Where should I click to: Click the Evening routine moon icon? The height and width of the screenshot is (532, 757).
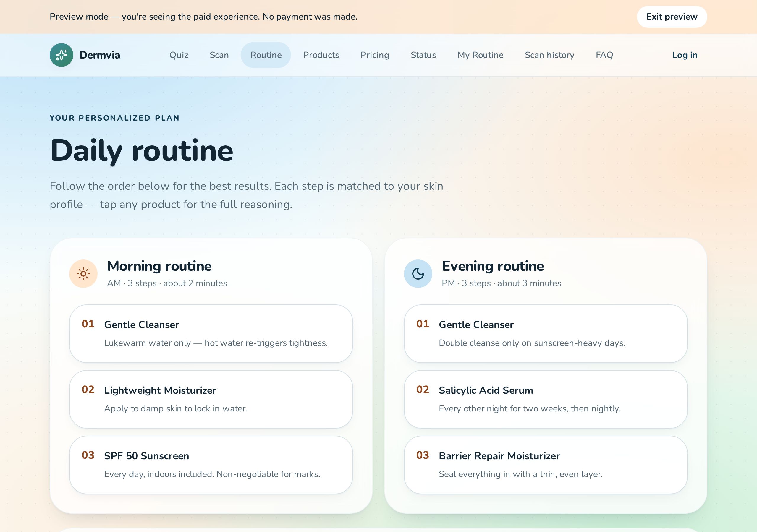[418, 274]
